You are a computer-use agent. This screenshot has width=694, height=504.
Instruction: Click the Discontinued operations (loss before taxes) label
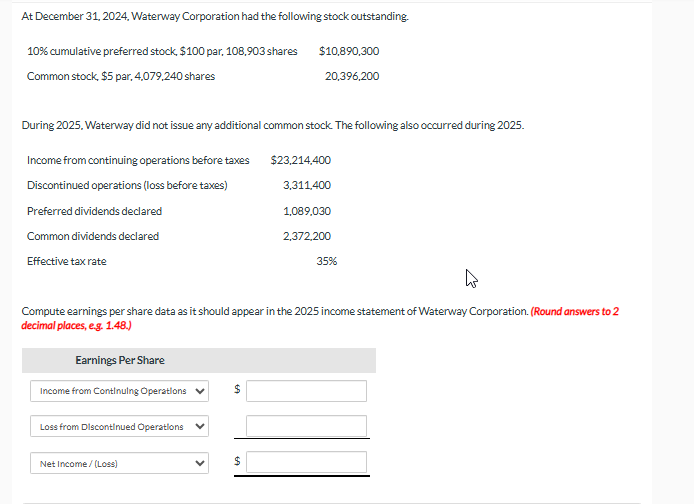tap(127, 185)
